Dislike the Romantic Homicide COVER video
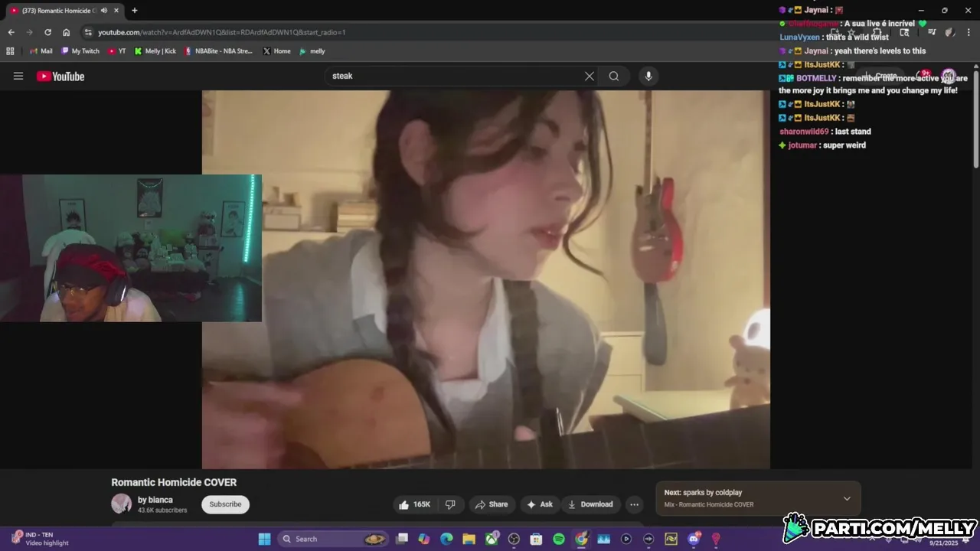The image size is (980, 551). [x=450, y=504]
